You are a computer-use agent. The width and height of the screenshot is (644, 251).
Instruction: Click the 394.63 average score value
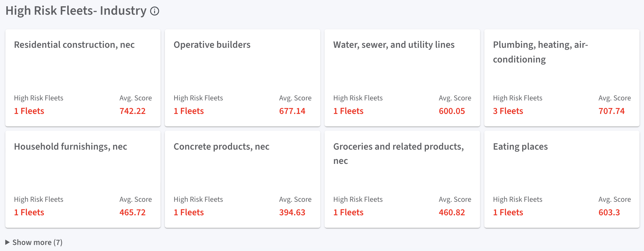[x=292, y=212]
